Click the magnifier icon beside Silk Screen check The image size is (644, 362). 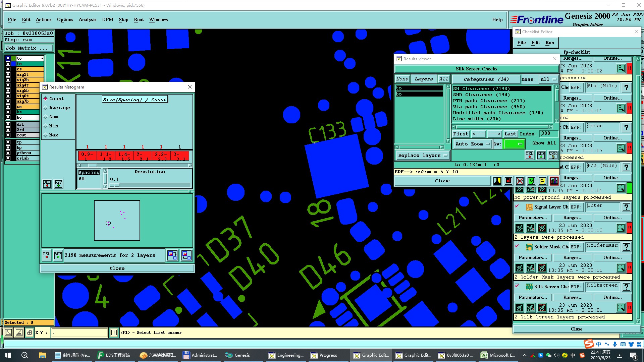(x=621, y=307)
